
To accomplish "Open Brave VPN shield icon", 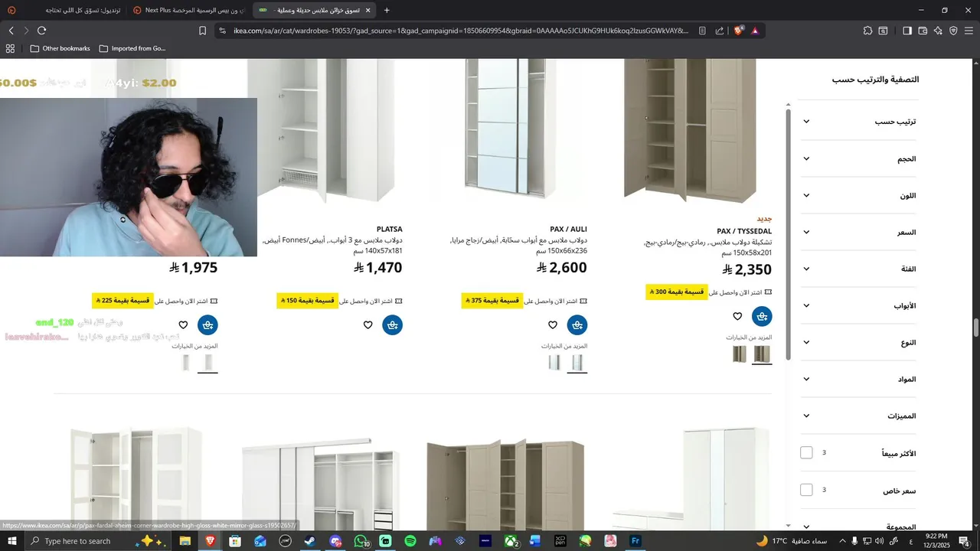I will [x=953, y=31].
